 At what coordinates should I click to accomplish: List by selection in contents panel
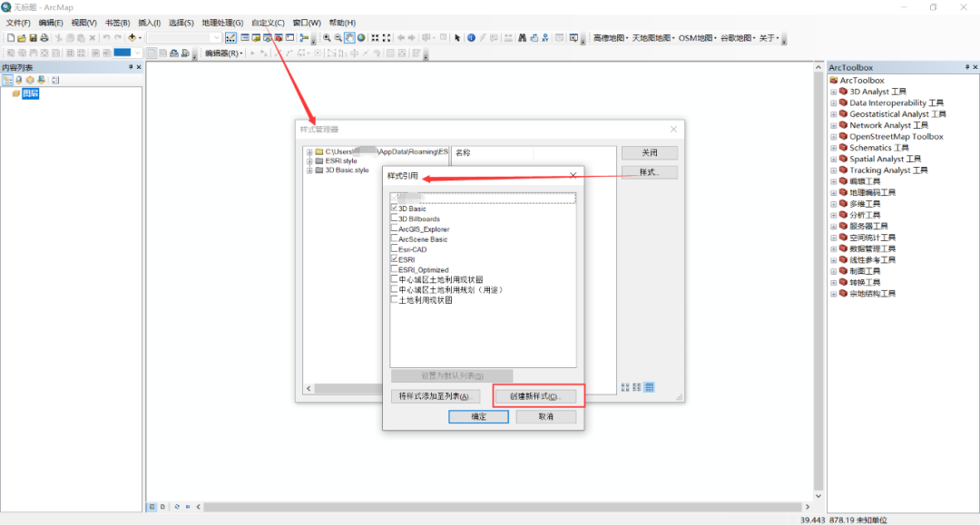41,80
